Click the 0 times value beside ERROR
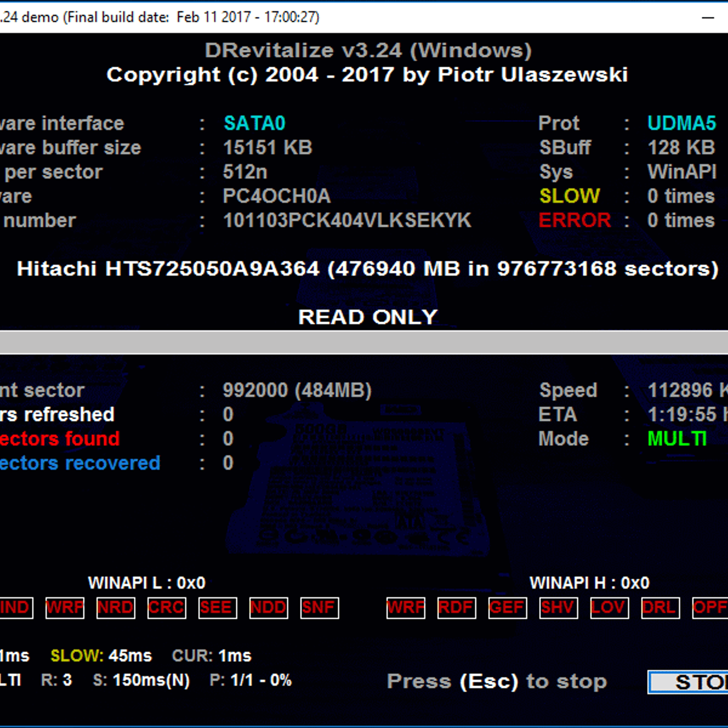The height and width of the screenshot is (728, 728). click(681, 220)
